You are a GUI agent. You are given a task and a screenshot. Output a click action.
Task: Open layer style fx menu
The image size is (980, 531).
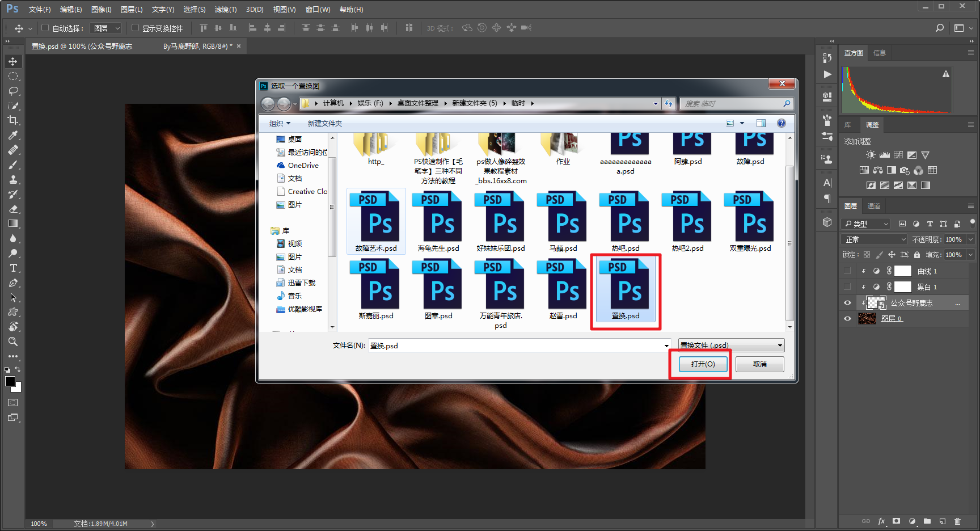(881, 521)
